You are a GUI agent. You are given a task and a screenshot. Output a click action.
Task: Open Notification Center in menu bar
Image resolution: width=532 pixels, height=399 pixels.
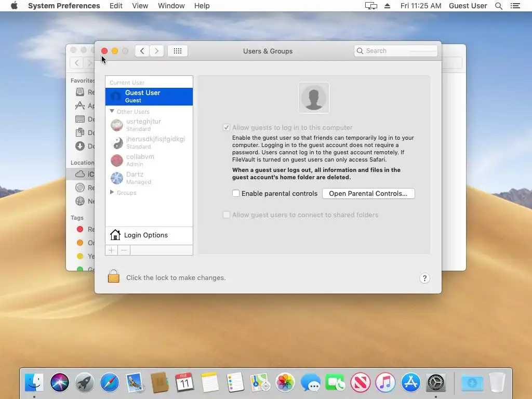pos(515,6)
